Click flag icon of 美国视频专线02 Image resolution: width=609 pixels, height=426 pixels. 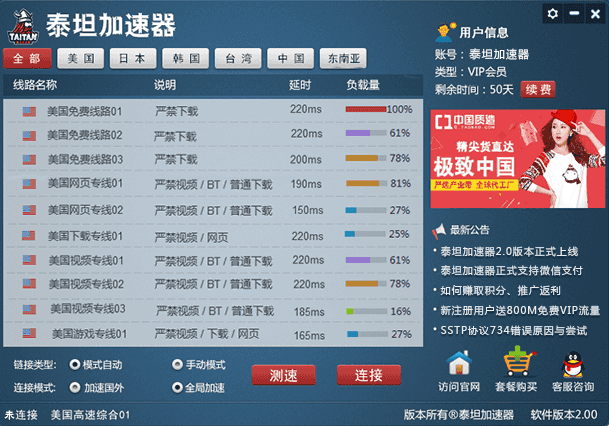pyautogui.click(x=29, y=284)
